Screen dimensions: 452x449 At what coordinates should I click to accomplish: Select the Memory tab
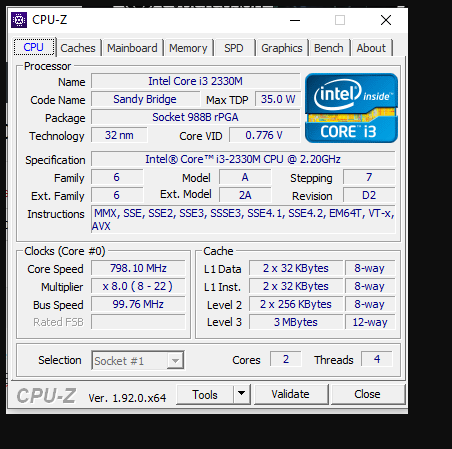tap(188, 48)
